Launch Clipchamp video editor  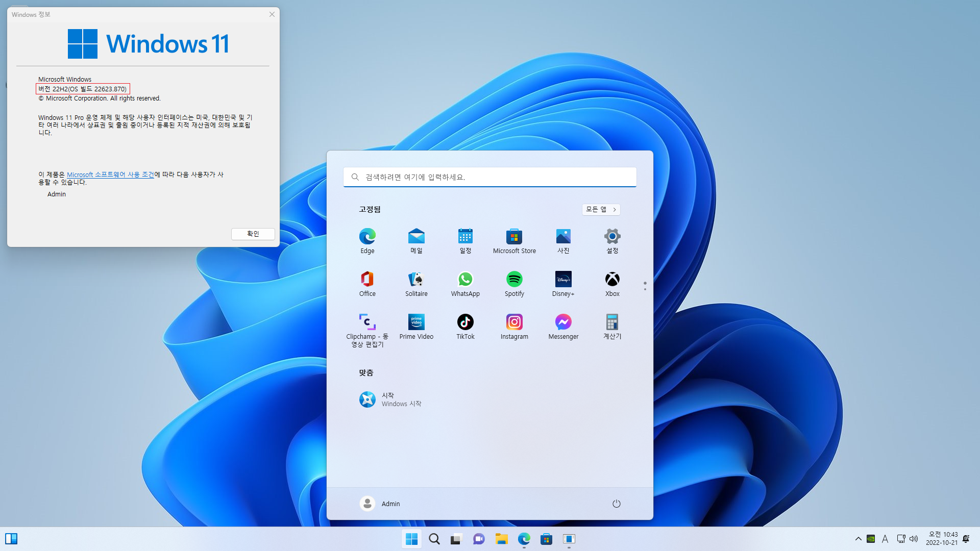[x=367, y=322]
